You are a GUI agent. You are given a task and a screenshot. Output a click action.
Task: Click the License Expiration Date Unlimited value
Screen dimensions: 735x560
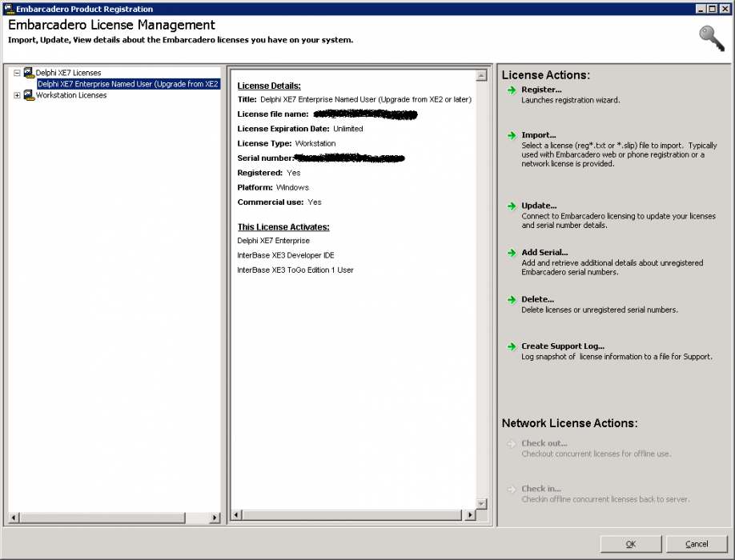point(348,129)
